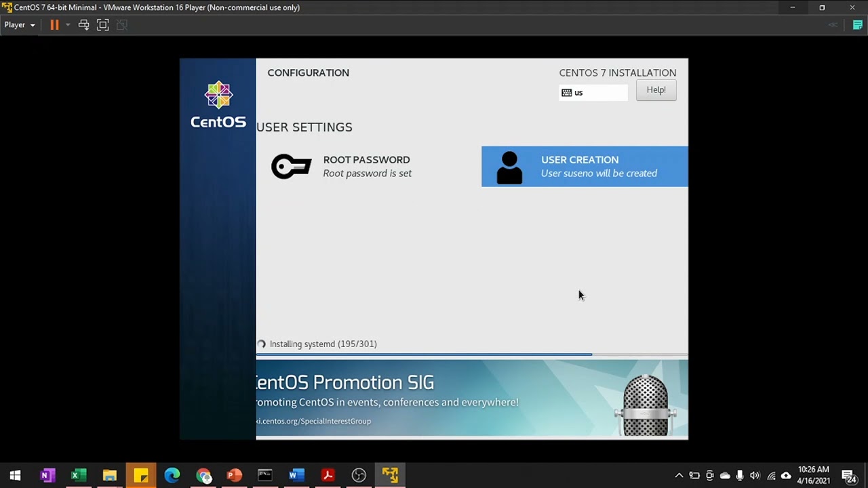Click the Send Ctrl+Alt+Del toolbar icon
Viewport: 868px width, 488px height.
click(x=83, y=25)
